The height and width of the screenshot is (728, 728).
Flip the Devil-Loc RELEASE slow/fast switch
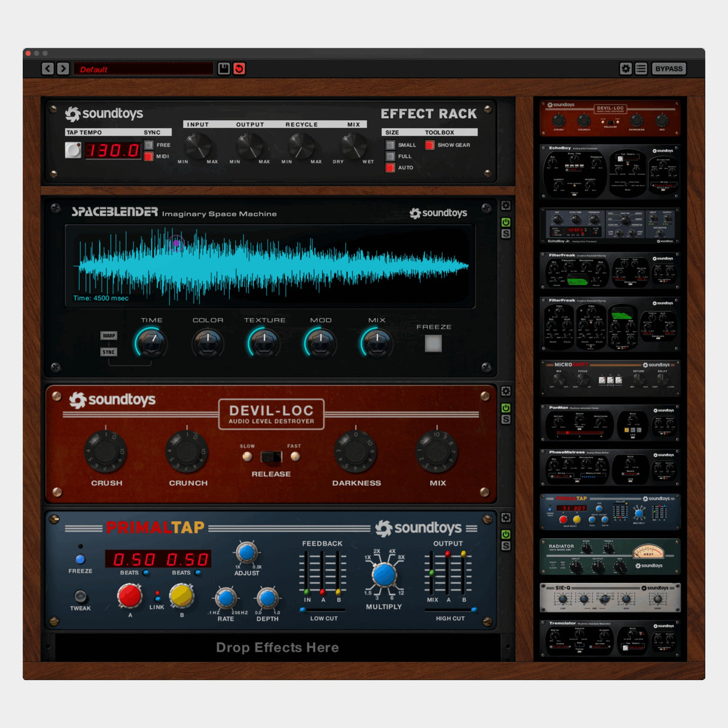[x=271, y=456]
